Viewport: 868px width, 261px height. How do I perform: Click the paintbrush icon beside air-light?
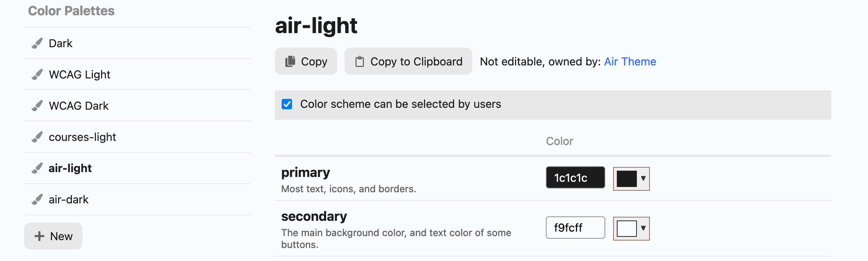(37, 168)
